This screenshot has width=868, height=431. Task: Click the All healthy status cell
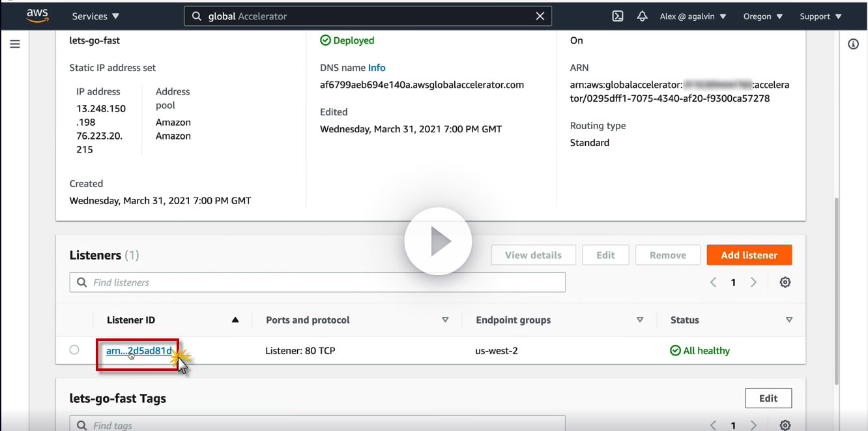(x=700, y=351)
